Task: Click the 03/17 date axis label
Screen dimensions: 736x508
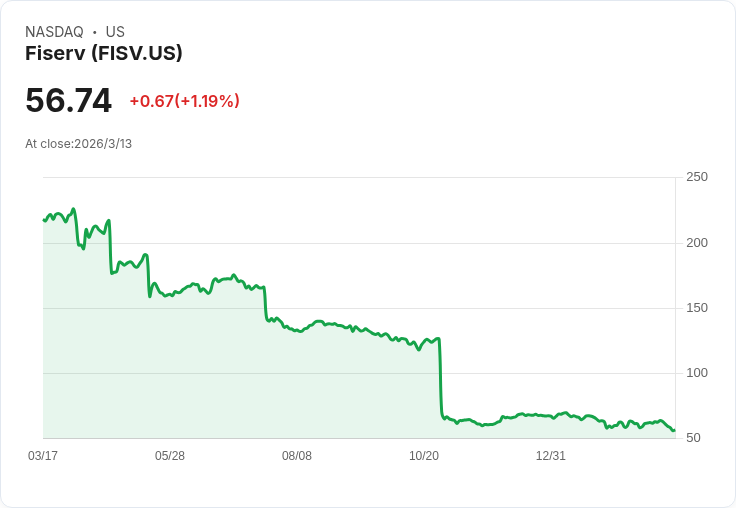Action: pyautogui.click(x=43, y=455)
